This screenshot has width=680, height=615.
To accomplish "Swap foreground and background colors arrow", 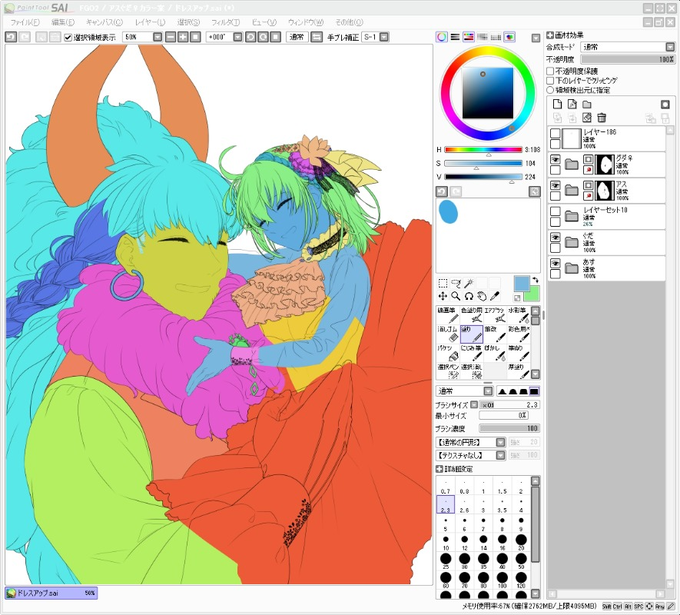I will click(x=535, y=280).
